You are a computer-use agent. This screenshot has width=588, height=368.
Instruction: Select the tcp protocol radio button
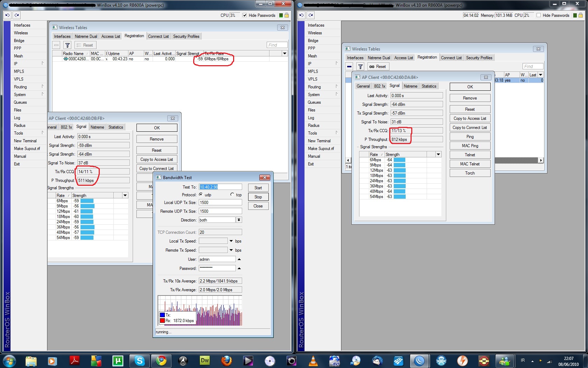tap(232, 195)
